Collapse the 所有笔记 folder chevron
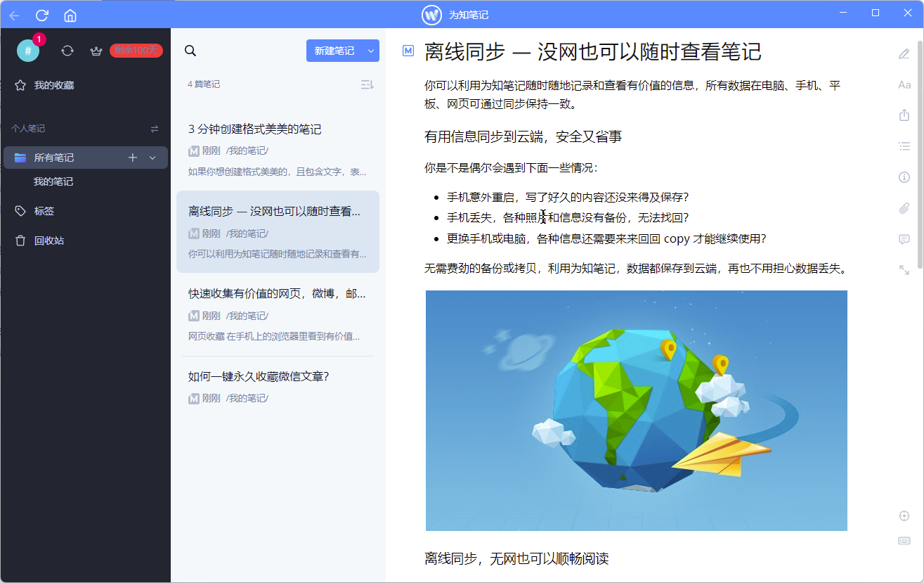The width and height of the screenshot is (924, 583). click(x=152, y=158)
